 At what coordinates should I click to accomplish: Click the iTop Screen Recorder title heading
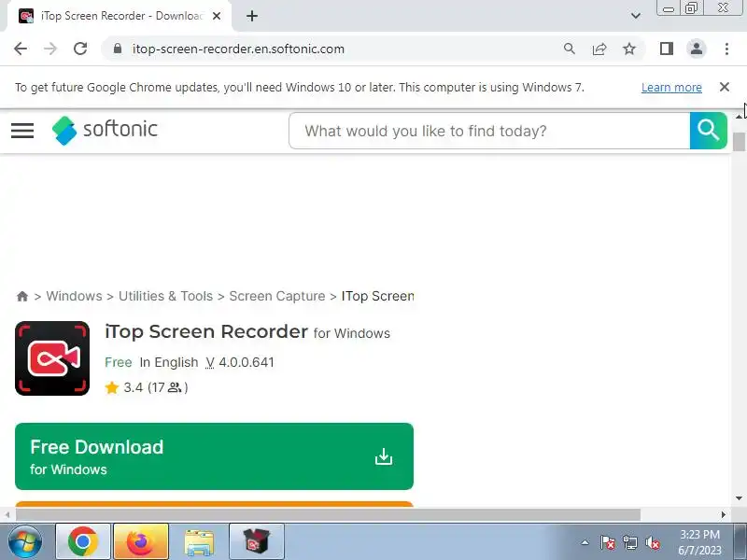click(x=206, y=332)
